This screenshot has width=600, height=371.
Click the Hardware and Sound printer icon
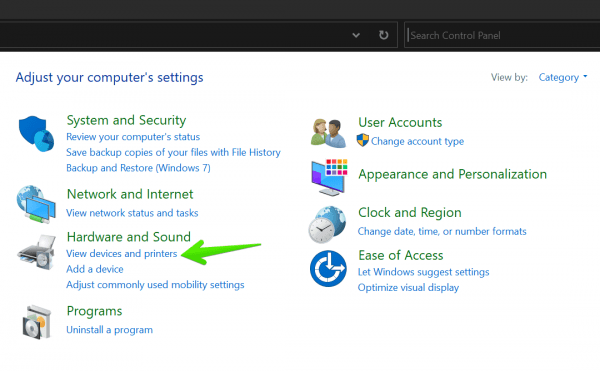pyautogui.click(x=36, y=252)
